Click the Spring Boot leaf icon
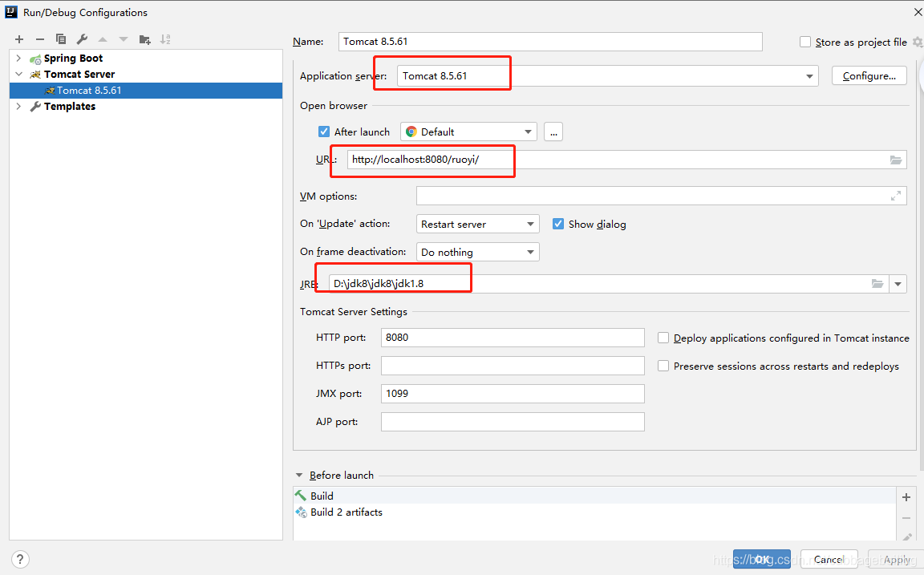The height and width of the screenshot is (575, 924). click(35, 59)
